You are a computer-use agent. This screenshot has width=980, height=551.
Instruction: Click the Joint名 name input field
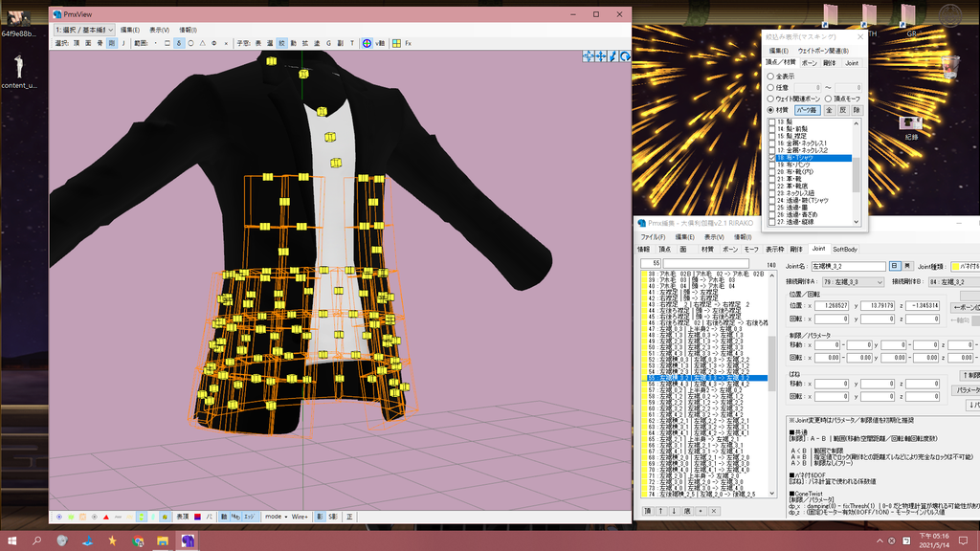click(x=848, y=267)
